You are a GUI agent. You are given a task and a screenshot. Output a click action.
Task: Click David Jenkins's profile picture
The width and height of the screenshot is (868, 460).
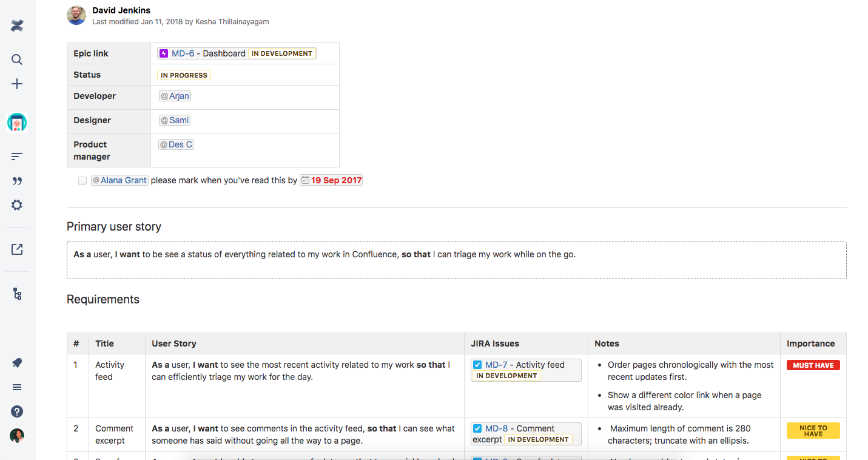[76, 15]
